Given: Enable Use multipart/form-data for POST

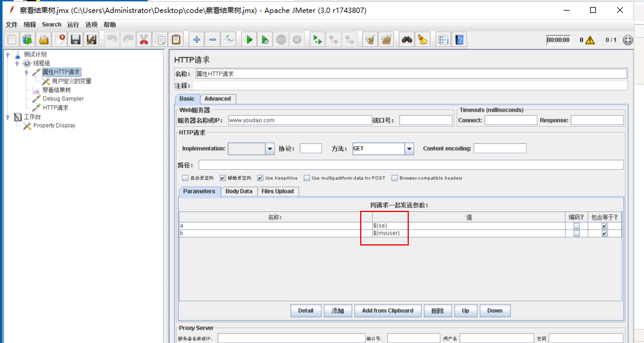Looking at the screenshot, I should (x=307, y=178).
